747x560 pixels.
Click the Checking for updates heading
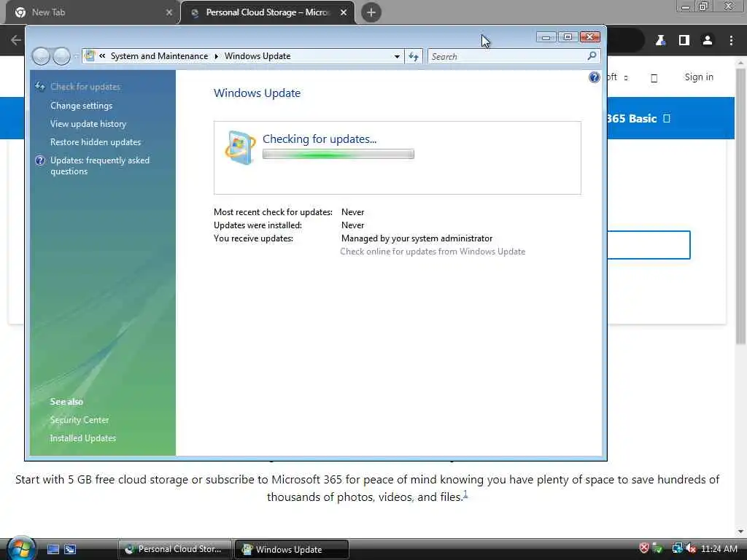click(x=320, y=139)
